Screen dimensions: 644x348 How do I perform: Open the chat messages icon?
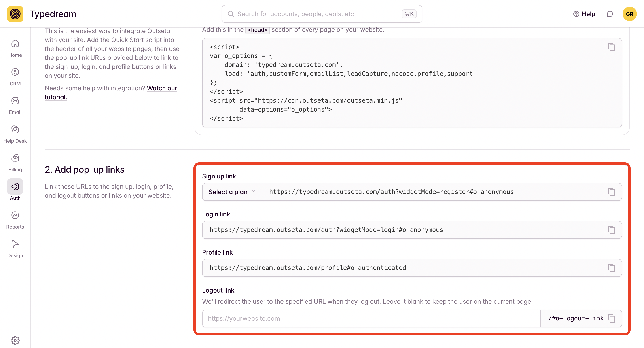click(x=610, y=14)
